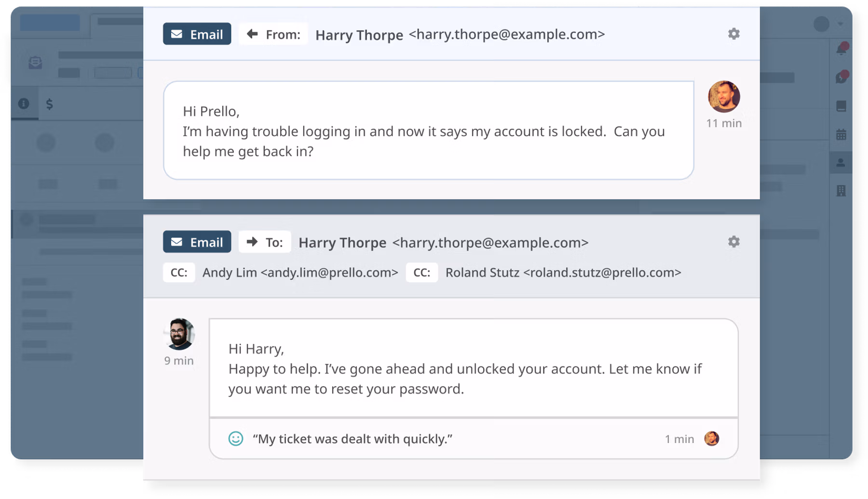Open settings gear on outgoing reply email
868x499 pixels.
733,242
